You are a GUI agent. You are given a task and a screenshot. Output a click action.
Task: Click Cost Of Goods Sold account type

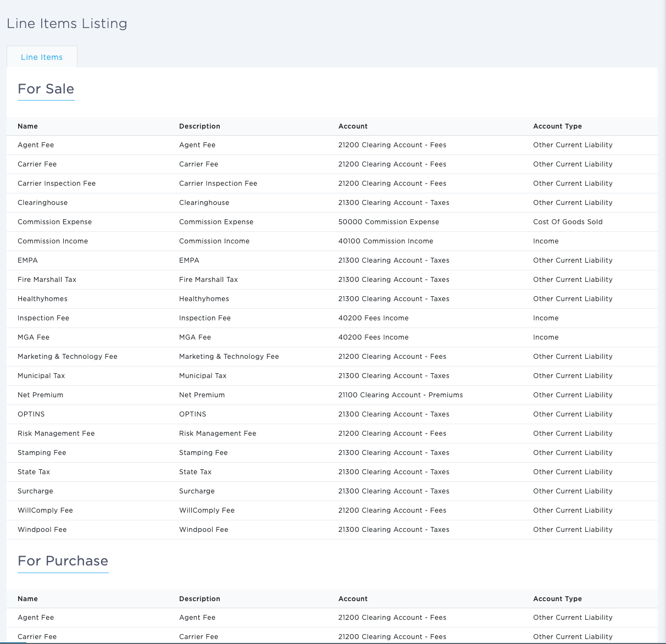[x=568, y=222]
